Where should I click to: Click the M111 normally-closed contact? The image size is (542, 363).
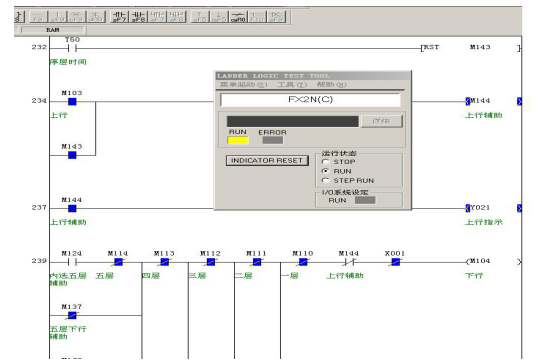(257, 262)
